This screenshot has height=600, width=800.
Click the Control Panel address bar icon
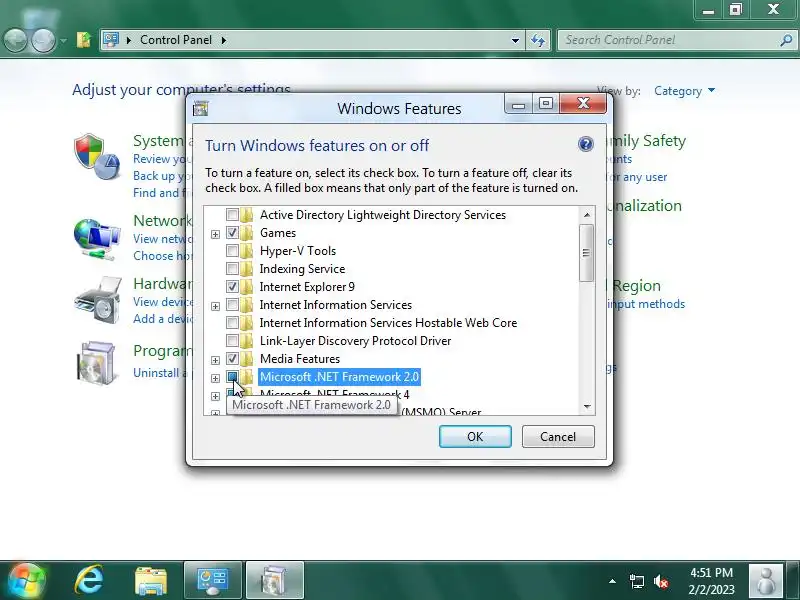(x=111, y=39)
